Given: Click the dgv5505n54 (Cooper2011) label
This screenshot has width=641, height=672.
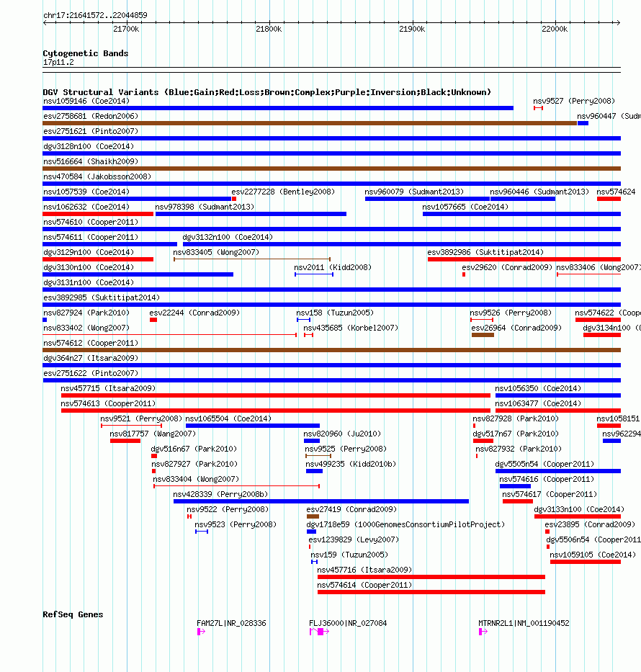Looking at the screenshot, I should pyautogui.click(x=544, y=464).
